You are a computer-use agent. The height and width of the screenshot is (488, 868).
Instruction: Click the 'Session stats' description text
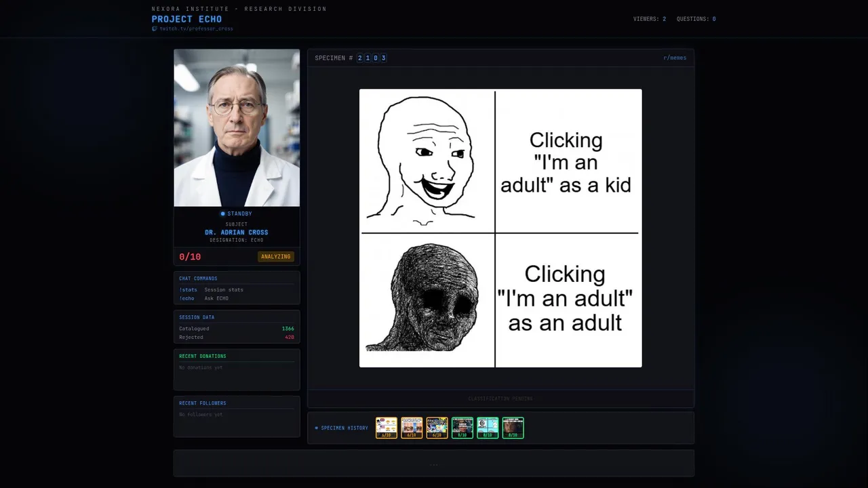tap(224, 290)
